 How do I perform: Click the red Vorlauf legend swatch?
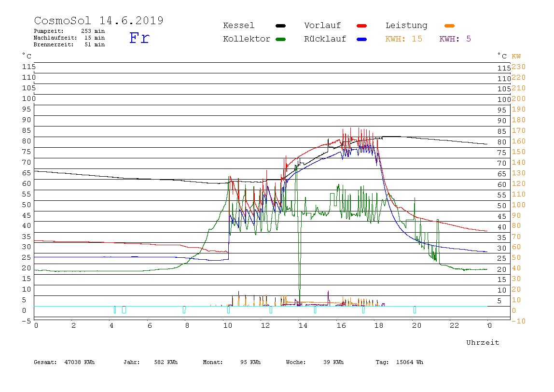pos(362,26)
